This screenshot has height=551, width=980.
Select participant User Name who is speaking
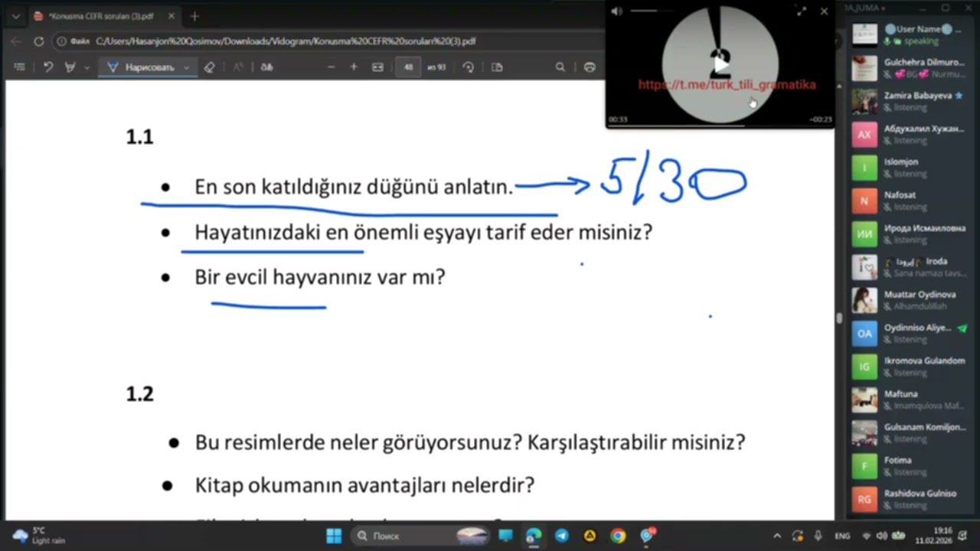(x=909, y=34)
